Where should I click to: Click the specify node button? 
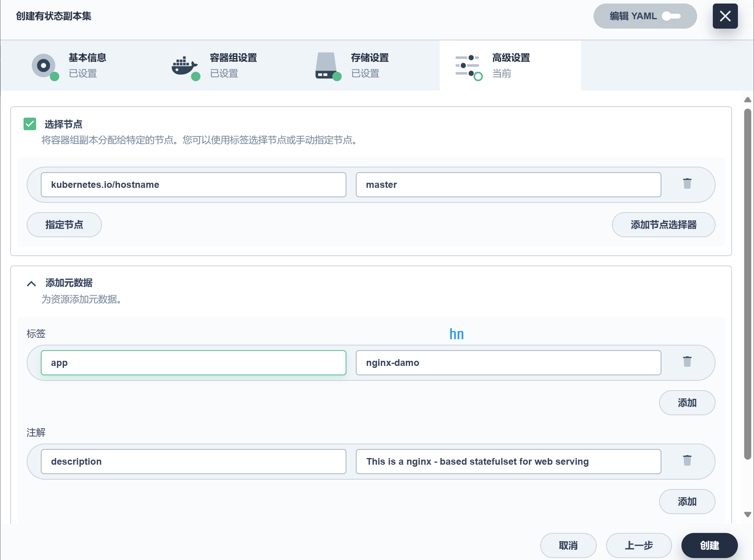pos(64,225)
